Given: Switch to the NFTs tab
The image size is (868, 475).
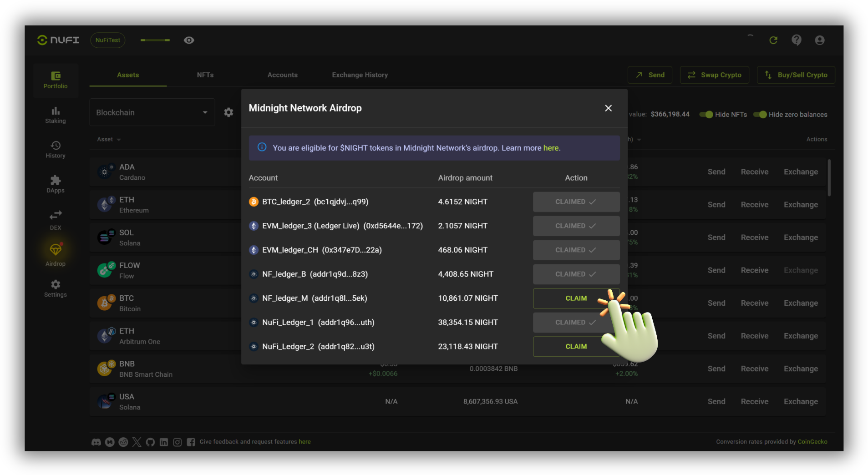Looking at the screenshot, I should pos(205,75).
